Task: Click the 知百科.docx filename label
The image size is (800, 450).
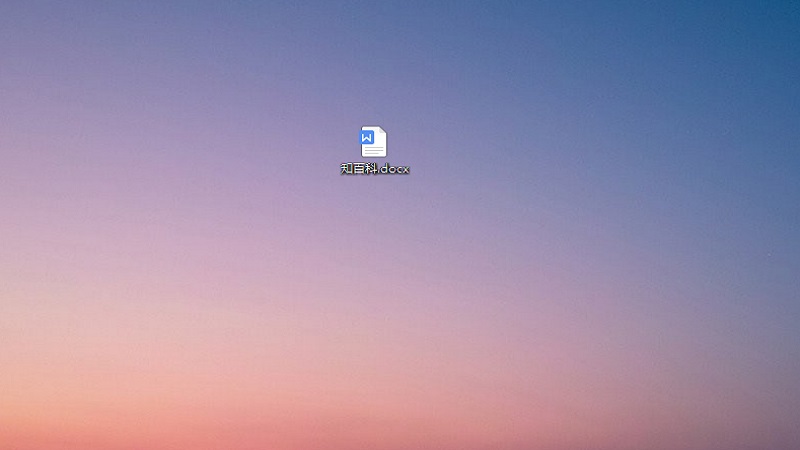Action: click(375, 169)
